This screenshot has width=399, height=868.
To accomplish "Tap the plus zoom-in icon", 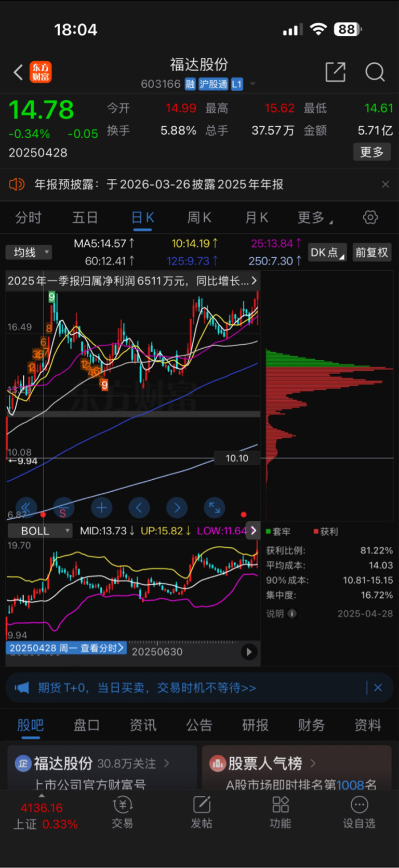I will (101, 508).
